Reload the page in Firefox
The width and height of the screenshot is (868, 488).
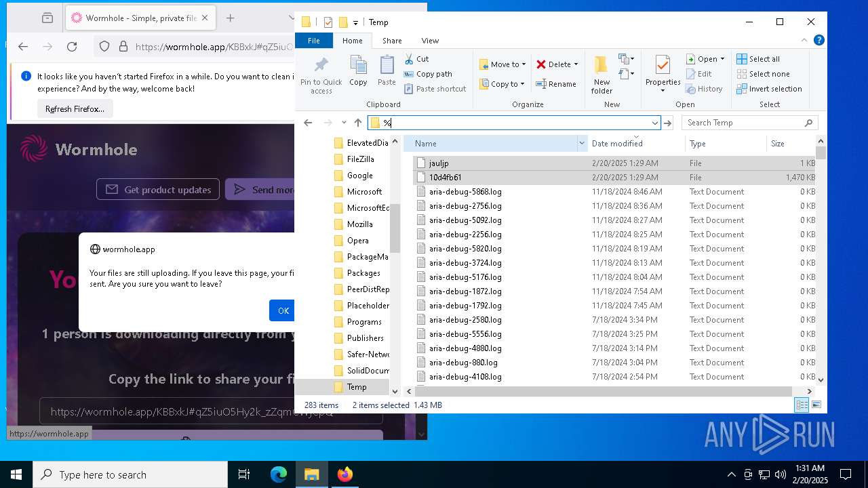pos(72,47)
